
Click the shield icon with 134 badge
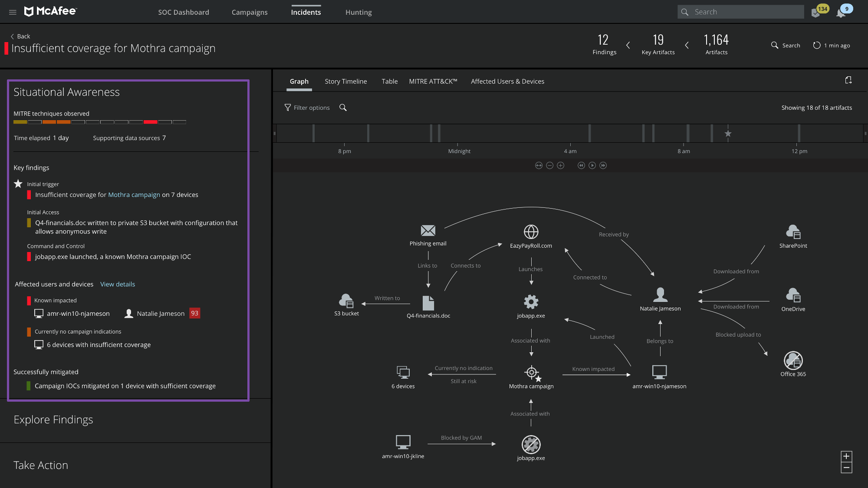click(x=816, y=13)
